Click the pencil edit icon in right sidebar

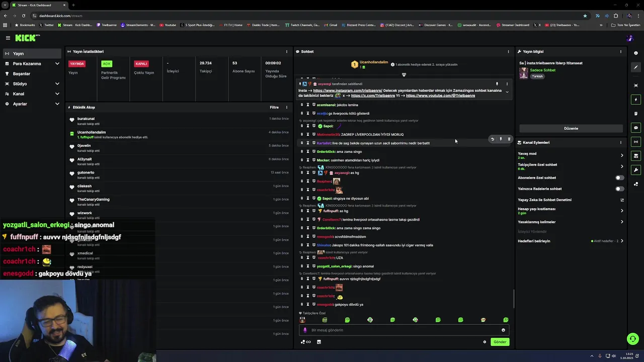(x=636, y=67)
